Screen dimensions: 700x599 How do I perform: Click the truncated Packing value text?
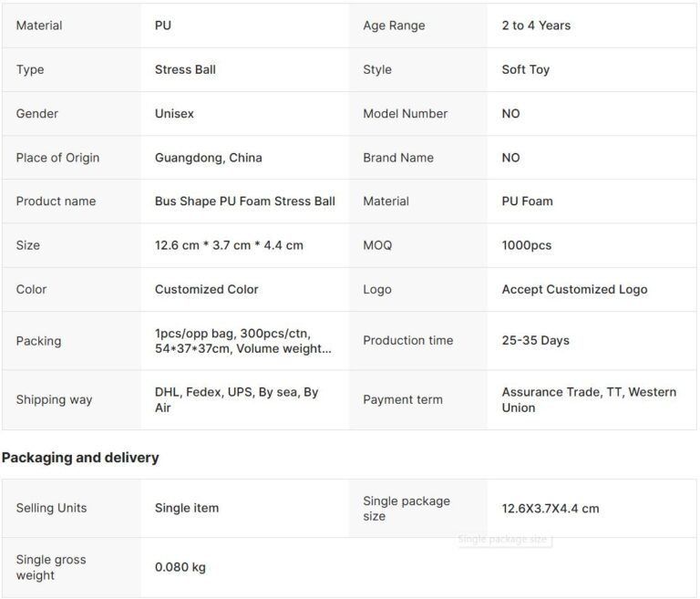[x=238, y=341]
